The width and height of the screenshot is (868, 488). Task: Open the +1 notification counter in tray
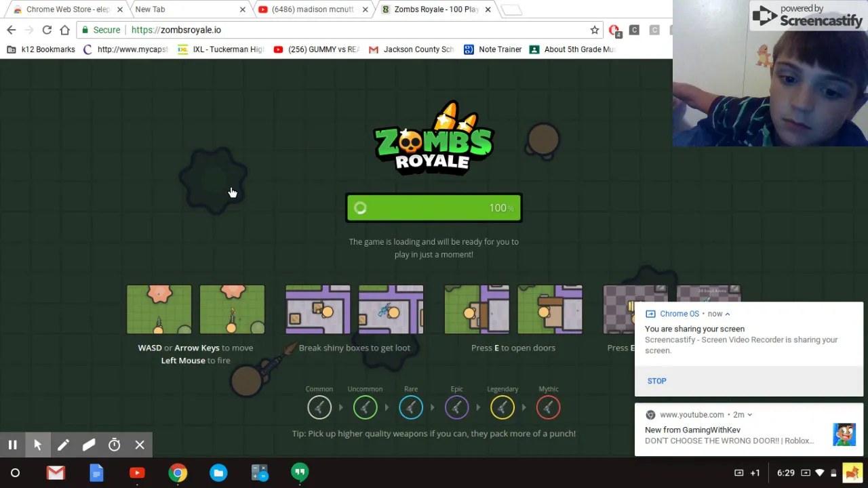[755, 473]
